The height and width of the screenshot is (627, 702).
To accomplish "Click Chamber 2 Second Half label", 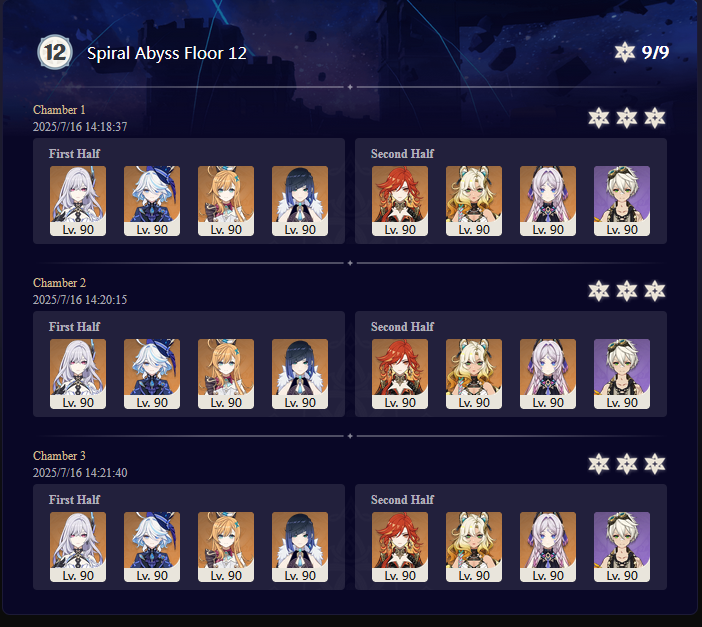I will tap(402, 327).
